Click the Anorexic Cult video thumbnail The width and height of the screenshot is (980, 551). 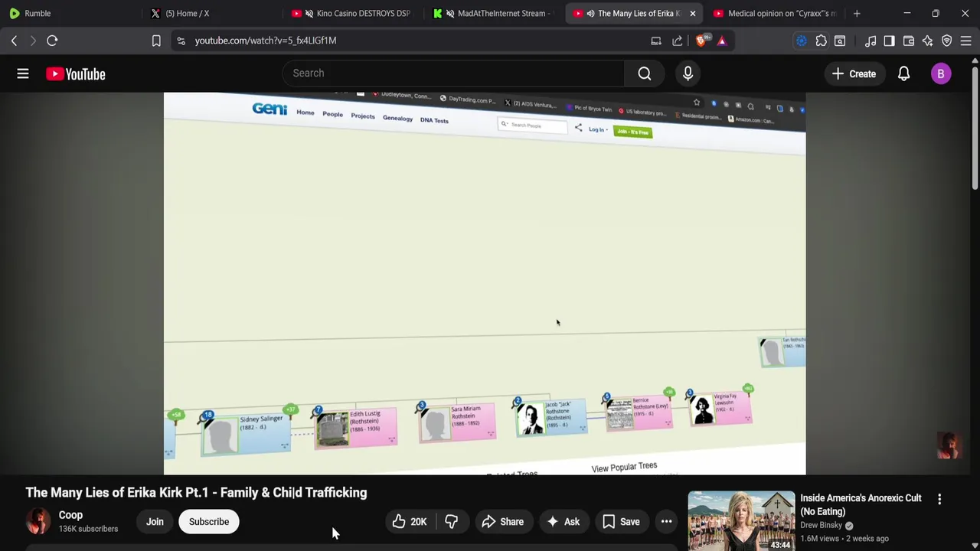tap(741, 521)
